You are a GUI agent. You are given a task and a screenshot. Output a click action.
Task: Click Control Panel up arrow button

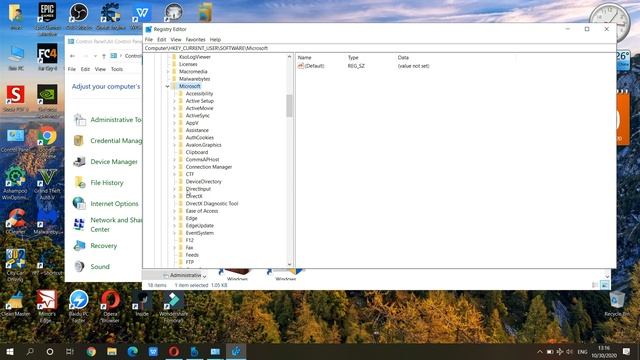[x=104, y=56]
